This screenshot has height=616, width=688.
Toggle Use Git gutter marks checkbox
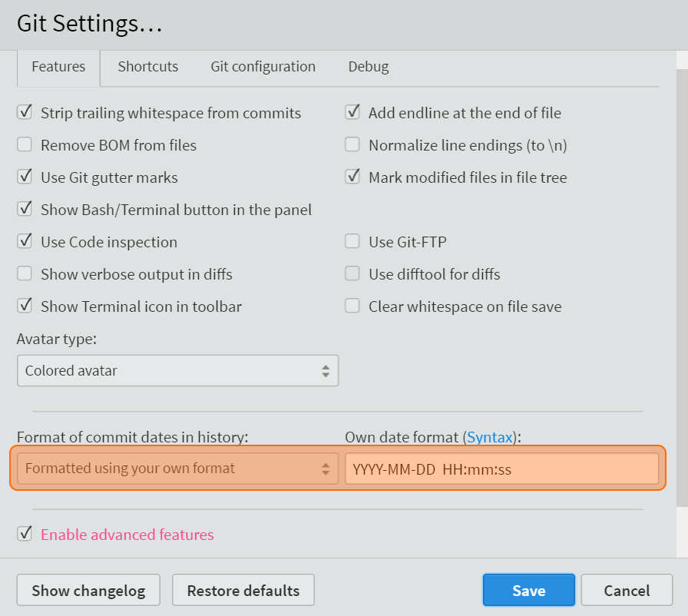[25, 177]
